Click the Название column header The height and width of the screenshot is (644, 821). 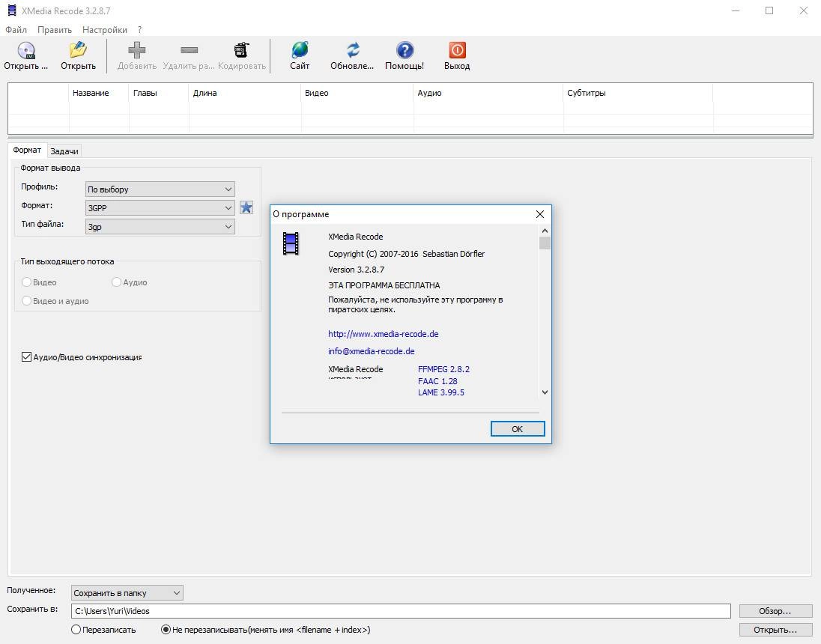click(98, 93)
